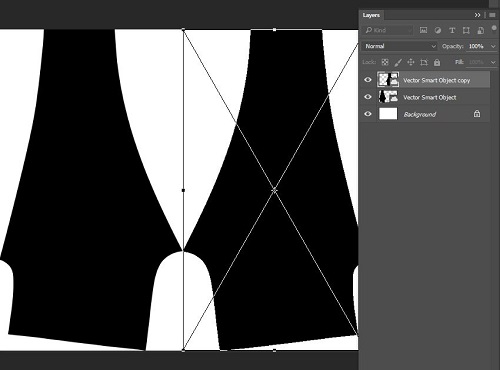The image size is (500, 370).
Task: Hide the Vector Smart Object copy layer
Action: click(x=368, y=80)
